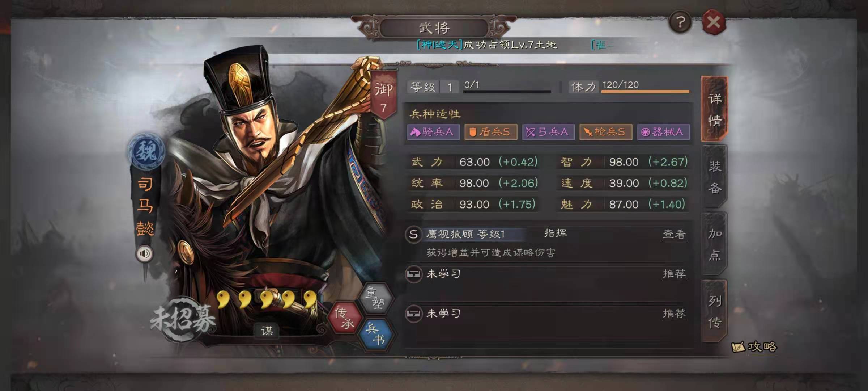Tap the Wei faction emblem
The image size is (868, 391).
click(x=146, y=152)
